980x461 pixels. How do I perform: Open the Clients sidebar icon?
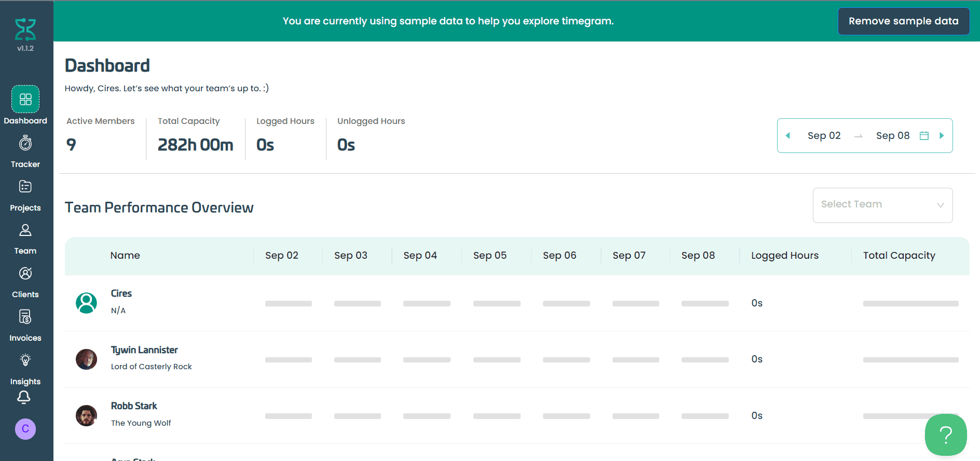[25, 273]
